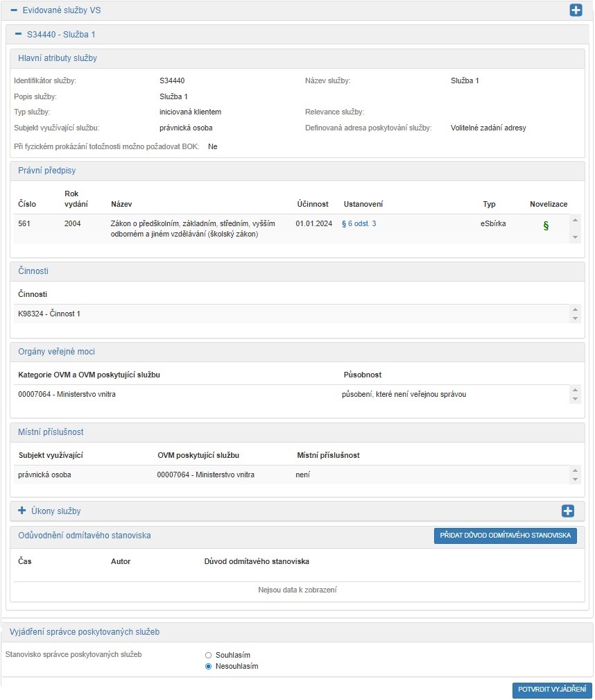Click the green § novelizace icon

(x=546, y=225)
